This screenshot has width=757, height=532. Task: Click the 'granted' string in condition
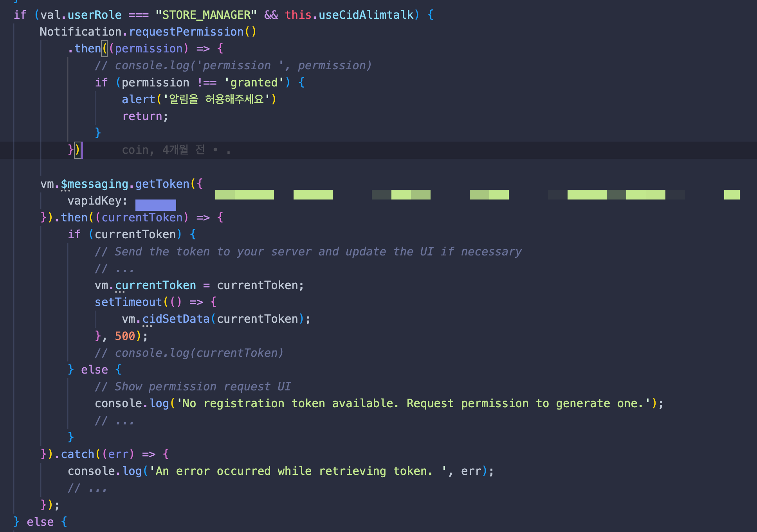[x=254, y=83]
